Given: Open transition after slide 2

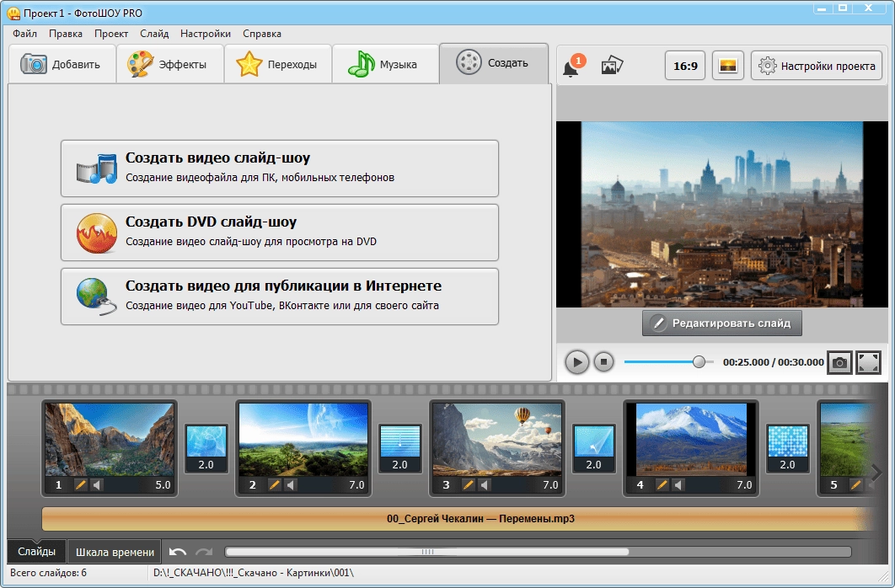Looking at the screenshot, I should 400,448.
